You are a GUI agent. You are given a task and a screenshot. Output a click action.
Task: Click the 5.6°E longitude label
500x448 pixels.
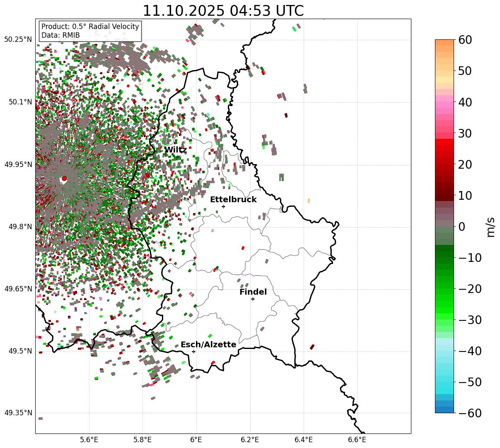click(x=89, y=440)
